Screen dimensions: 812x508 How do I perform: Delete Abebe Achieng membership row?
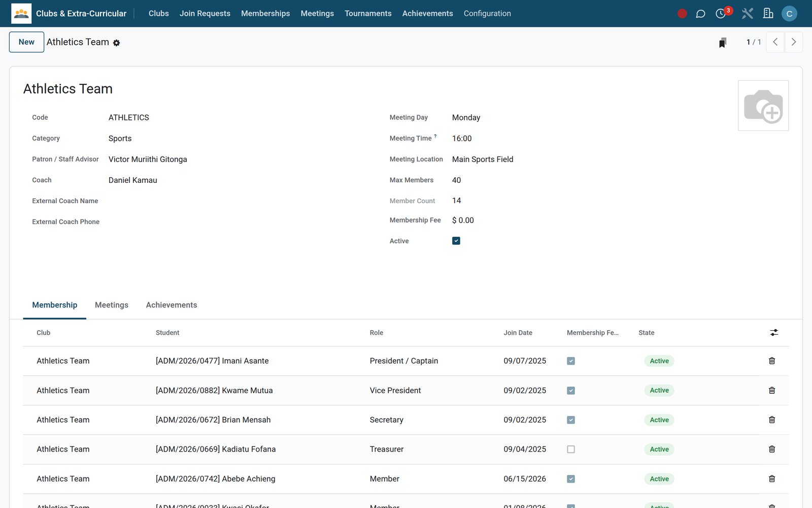click(x=772, y=479)
